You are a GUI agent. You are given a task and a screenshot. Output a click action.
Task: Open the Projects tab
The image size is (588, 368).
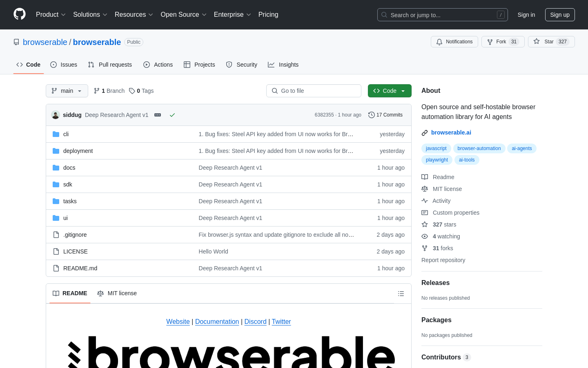tap(199, 65)
